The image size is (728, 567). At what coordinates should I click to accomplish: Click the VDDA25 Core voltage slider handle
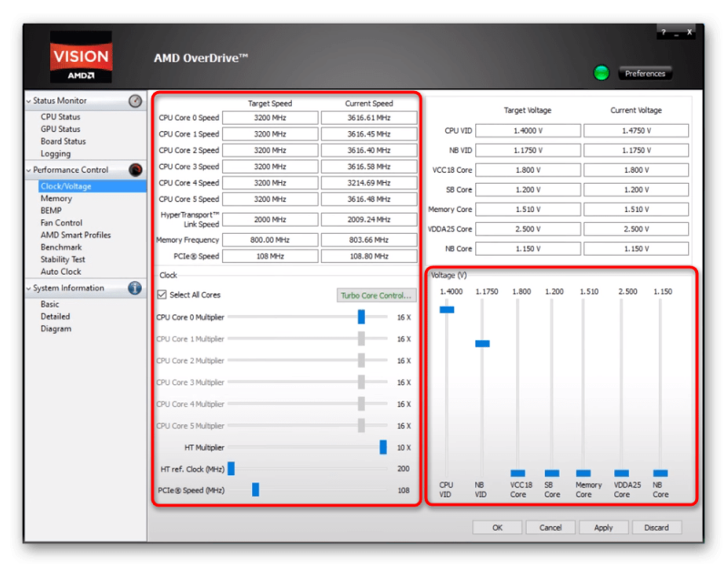click(622, 473)
